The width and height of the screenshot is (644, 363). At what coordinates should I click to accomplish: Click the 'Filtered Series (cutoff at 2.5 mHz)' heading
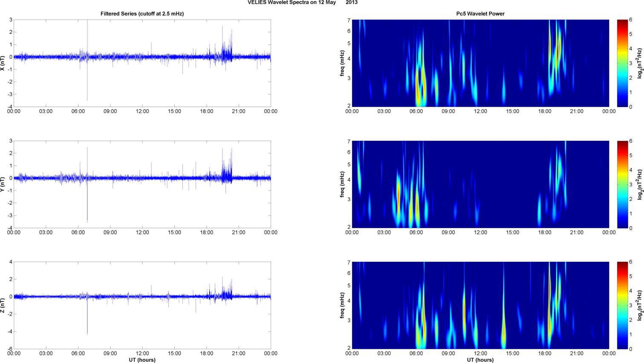point(142,14)
